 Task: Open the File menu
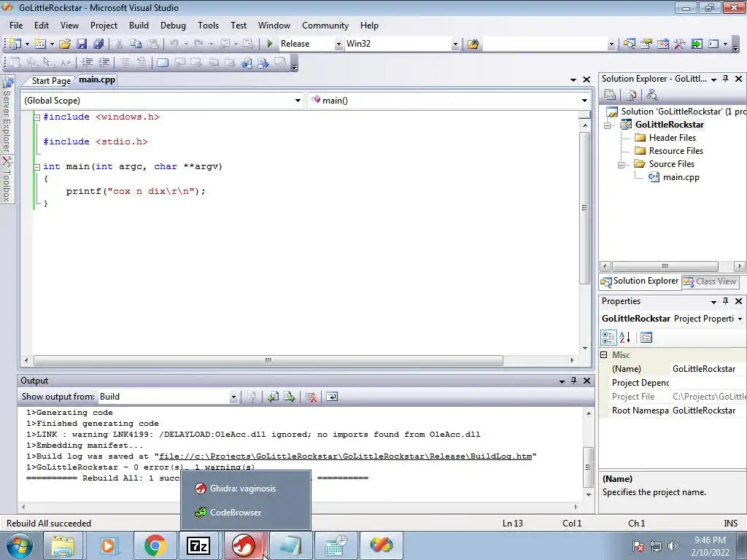click(x=16, y=26)
